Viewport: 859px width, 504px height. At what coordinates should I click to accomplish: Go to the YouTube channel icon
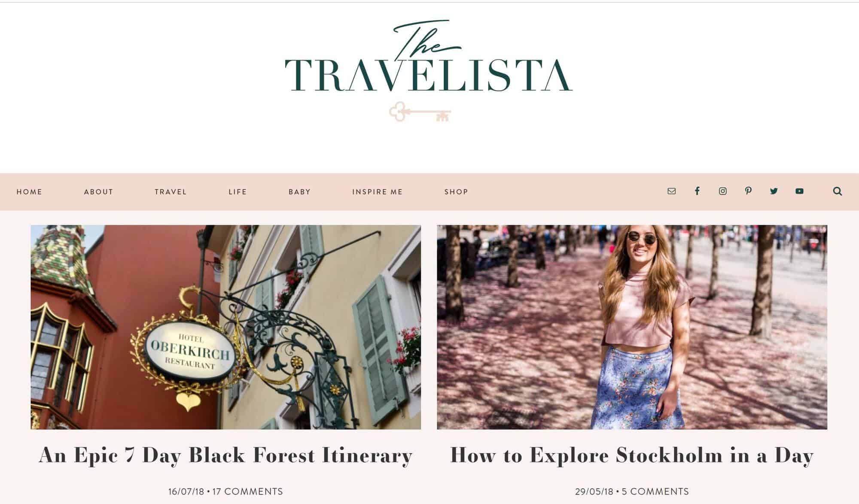point(799,191)
